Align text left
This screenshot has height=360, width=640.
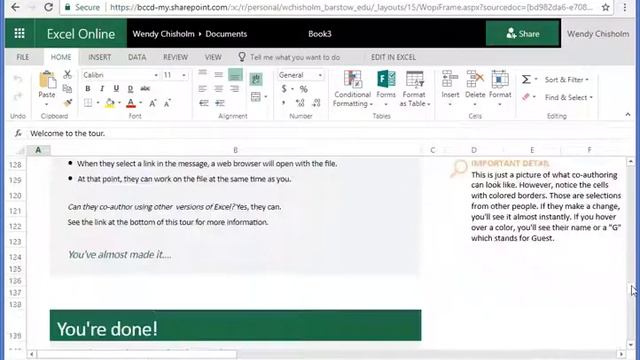tap(202, 89)
